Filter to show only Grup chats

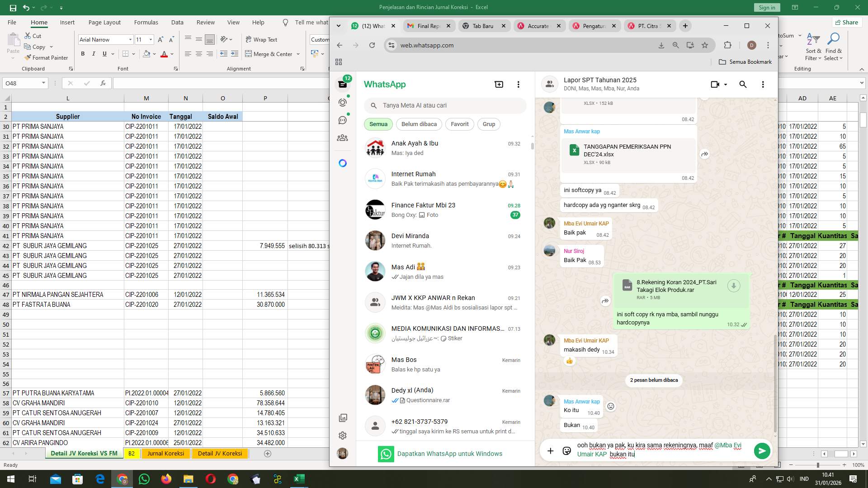click(x=489, y=124)
